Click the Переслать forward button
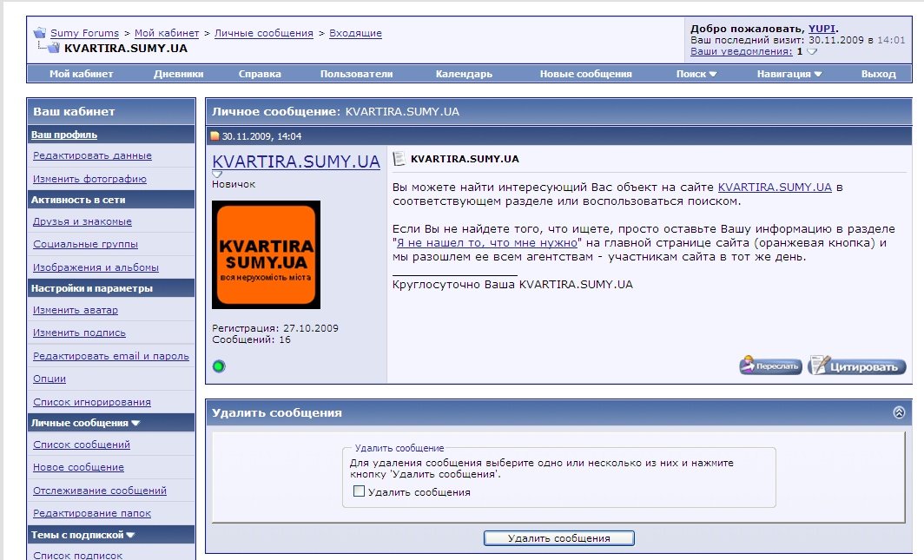The width and height of the screenshot is (924, 560). [770, 366]
